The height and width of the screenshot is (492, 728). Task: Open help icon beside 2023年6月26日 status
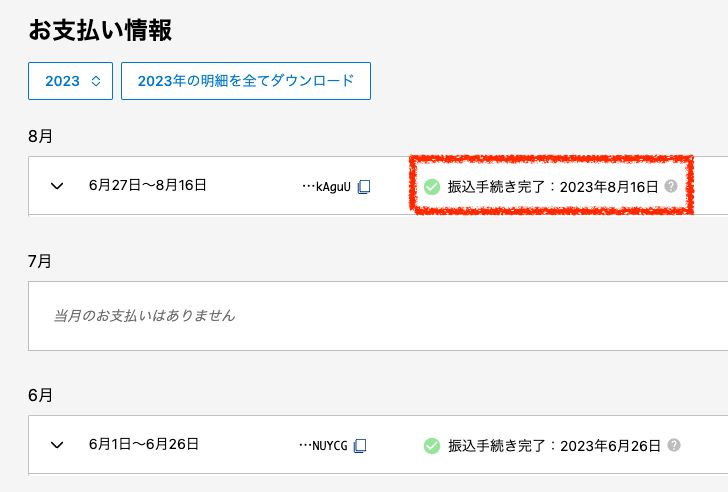pos(674,445)
